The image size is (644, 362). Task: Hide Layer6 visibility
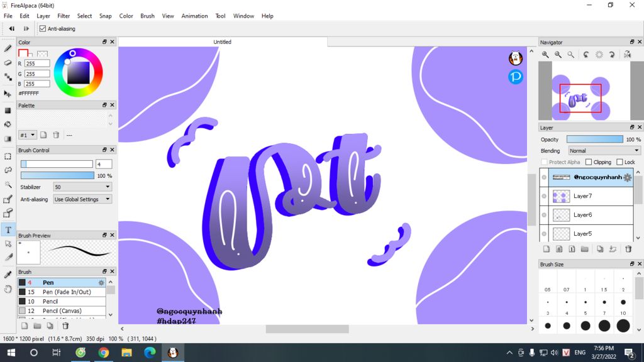pos(544,215)
